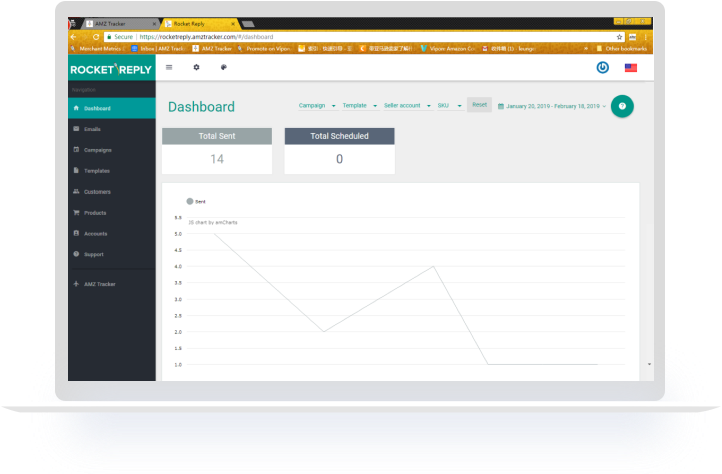
Task: Open the SKU filter dropdown
Action: point(449,105)
